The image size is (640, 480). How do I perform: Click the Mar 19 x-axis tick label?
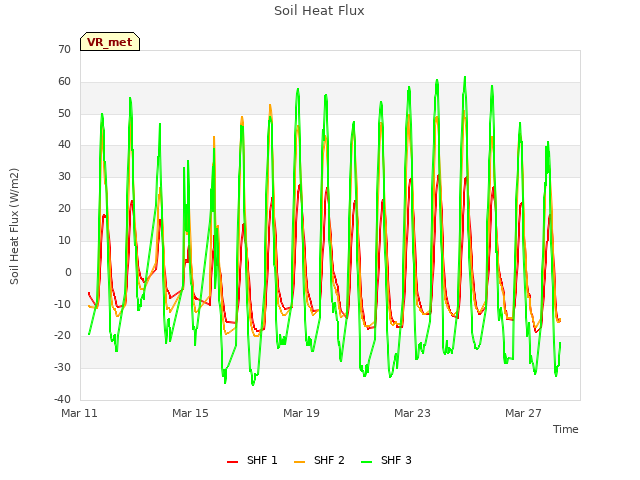(x=301, y=413)
